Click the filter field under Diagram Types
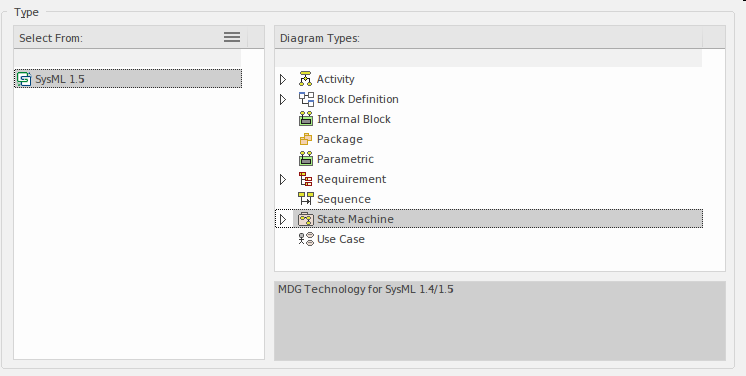Image resolution: width=746 pixels, height=376 pixels. pyautogui.click(x=488, y=58)
